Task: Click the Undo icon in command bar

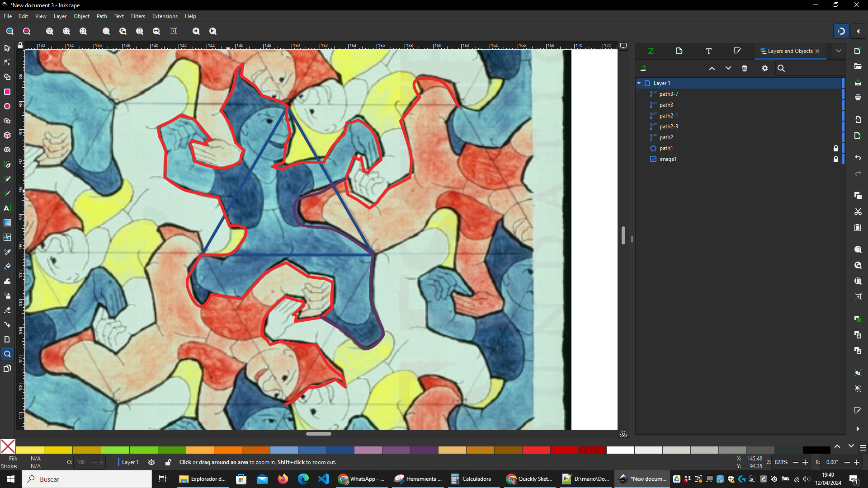Action: pyautogui.click(x=858, y=158)
